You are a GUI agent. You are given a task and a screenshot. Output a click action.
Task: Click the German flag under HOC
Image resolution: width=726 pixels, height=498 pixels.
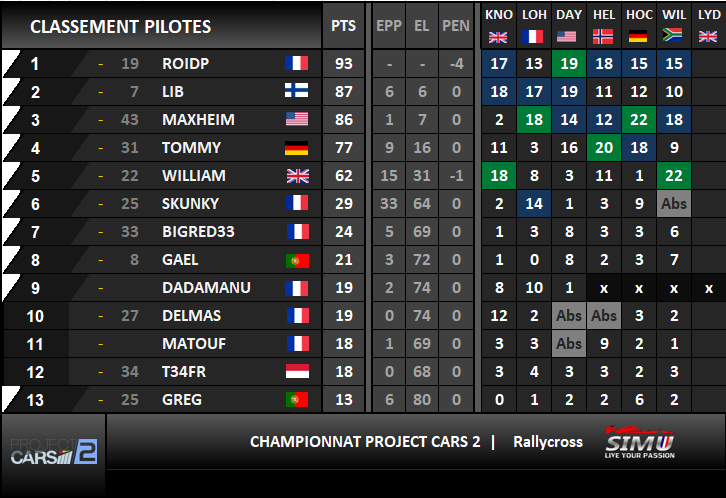[x=638, y=36]
